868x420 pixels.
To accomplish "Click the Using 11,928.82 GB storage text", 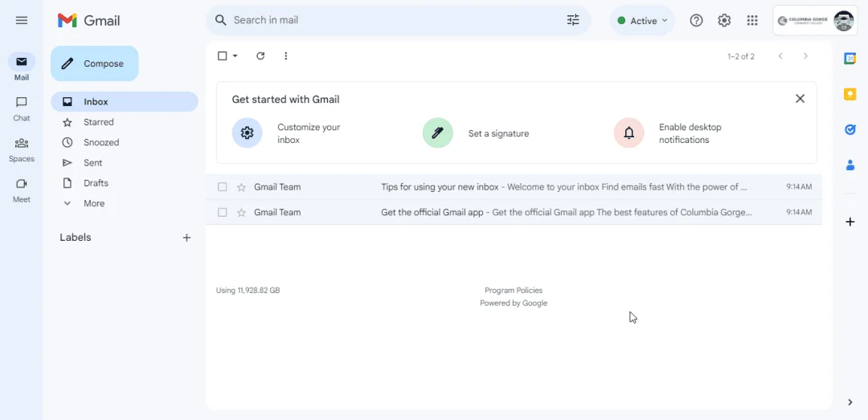I will tap(248, 291).
